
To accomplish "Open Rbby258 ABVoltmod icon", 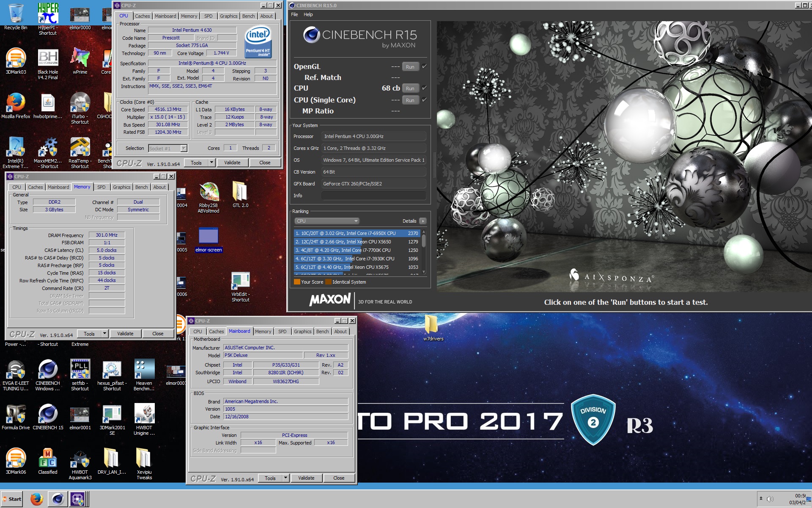I will coord(208,197).
